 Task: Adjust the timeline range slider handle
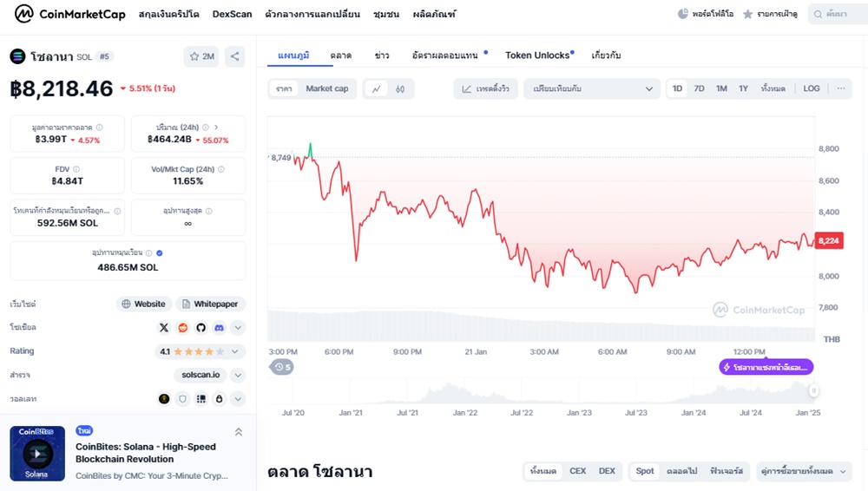click(813, 391)
